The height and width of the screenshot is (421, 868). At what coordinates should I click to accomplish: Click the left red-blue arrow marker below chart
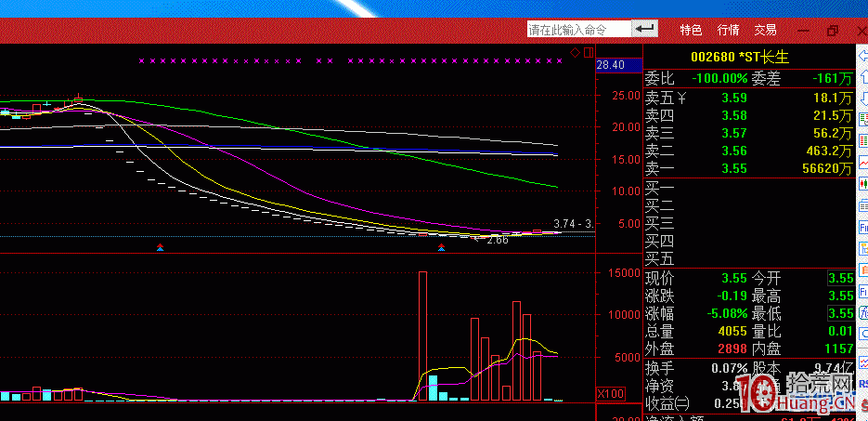[x=161, y=247]
